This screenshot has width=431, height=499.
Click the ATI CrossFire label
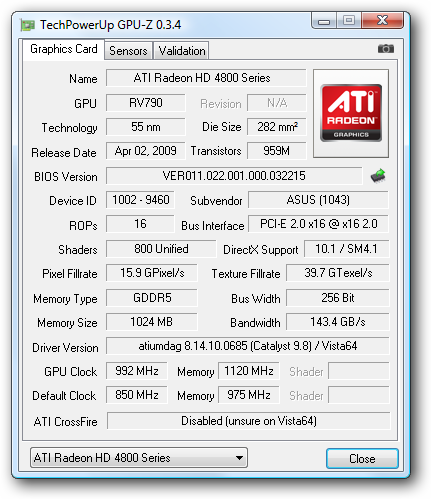point(65,422)
